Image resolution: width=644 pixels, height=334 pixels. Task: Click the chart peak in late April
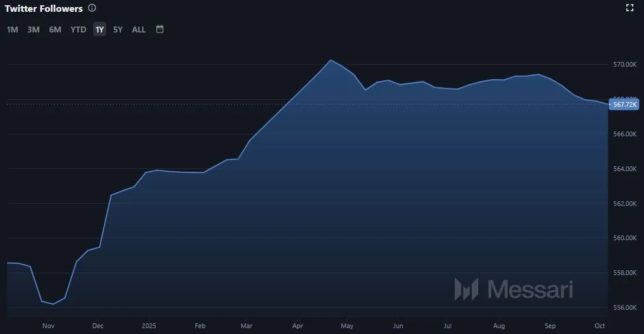point(330,60)
